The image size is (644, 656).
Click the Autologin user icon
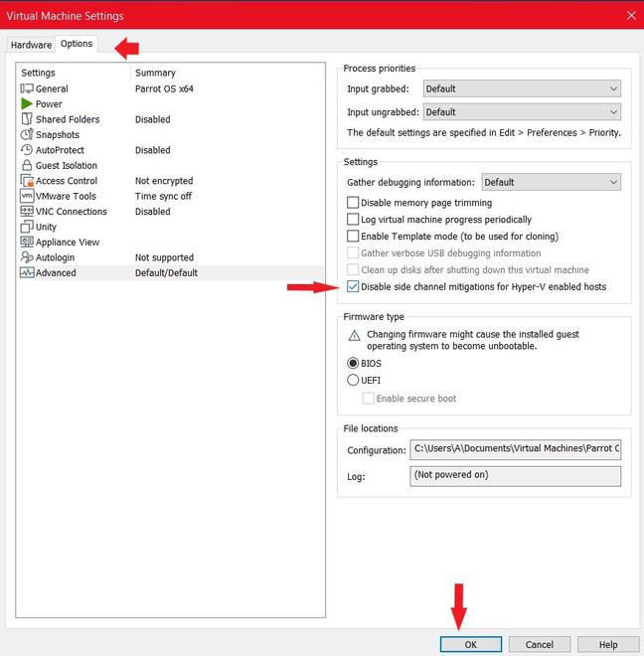coord(27,256)
